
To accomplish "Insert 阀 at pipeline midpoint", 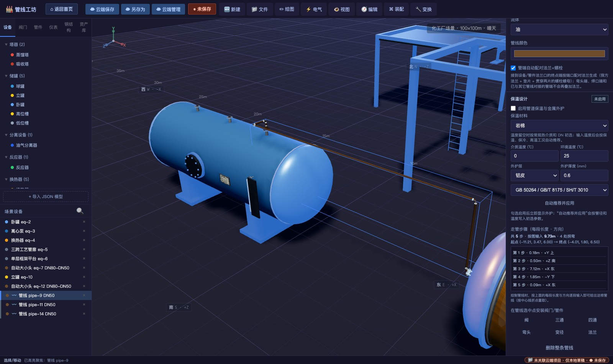I will click(526, 320).
